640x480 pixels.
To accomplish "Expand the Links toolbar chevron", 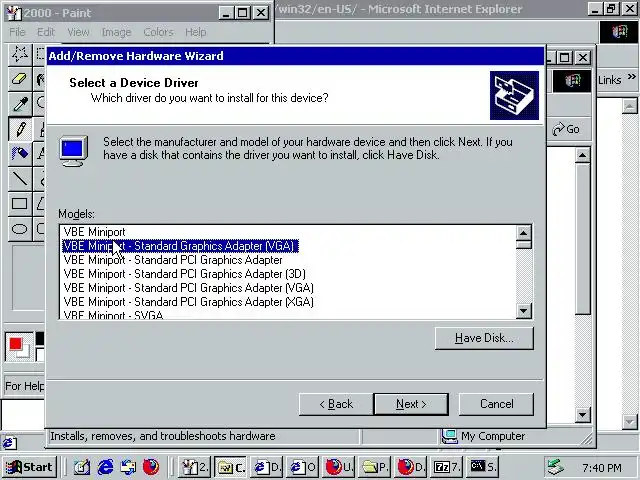I will pos(631,77).
